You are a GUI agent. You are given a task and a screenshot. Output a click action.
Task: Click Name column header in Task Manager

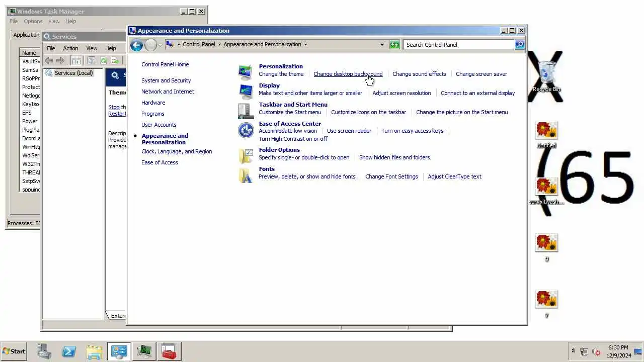point(29,53)
